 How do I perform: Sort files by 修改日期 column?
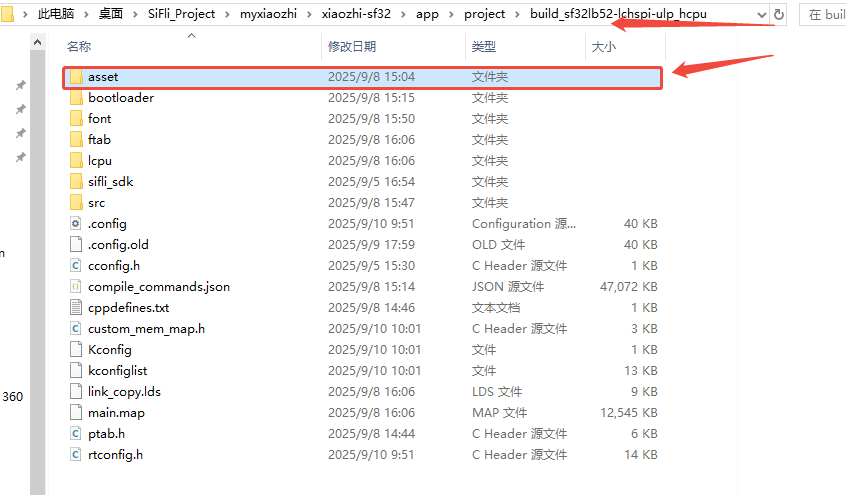[x=352, y=46]
